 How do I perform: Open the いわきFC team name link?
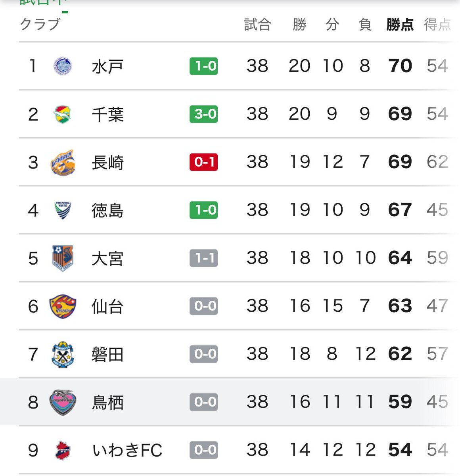tap(127, 450)
